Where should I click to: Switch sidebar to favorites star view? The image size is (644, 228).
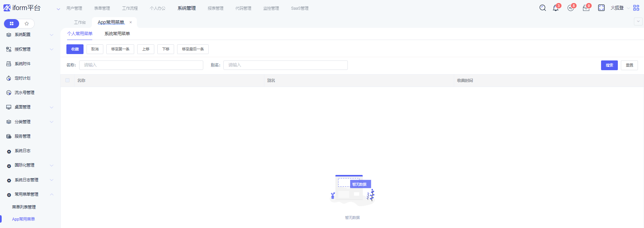[27, 24]
